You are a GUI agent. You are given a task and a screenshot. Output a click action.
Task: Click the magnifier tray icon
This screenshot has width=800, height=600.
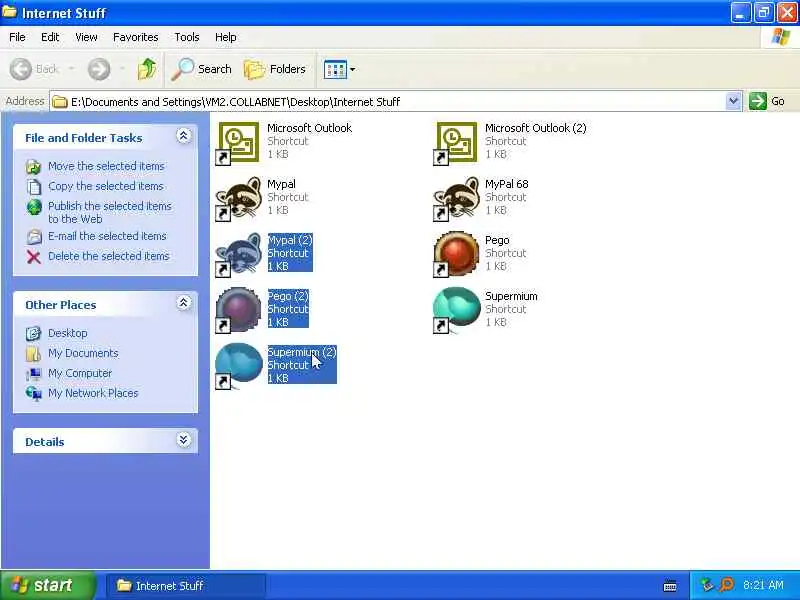727,585
